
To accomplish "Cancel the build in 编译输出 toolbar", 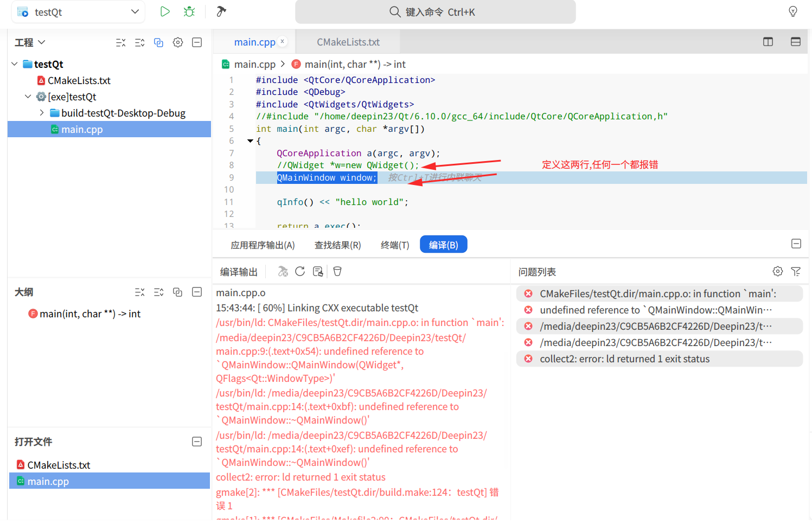I will coord(283,271).
